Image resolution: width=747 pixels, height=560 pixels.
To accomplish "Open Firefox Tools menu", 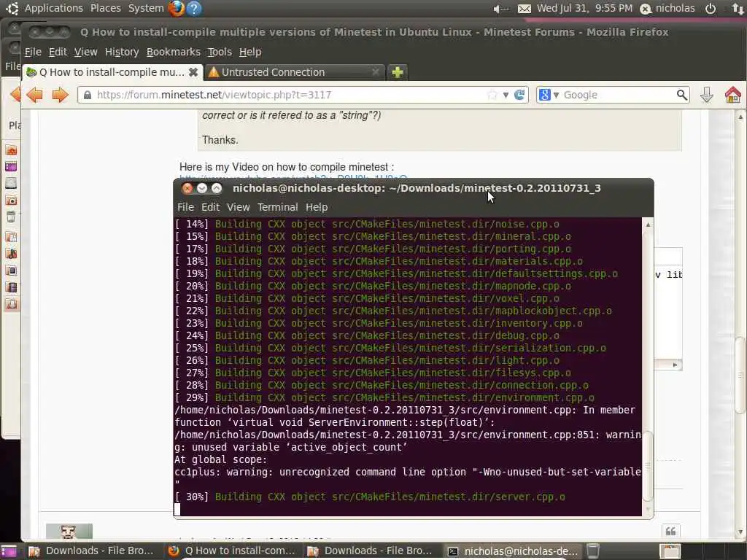I will pyautogui.click(x=220, y=52).
